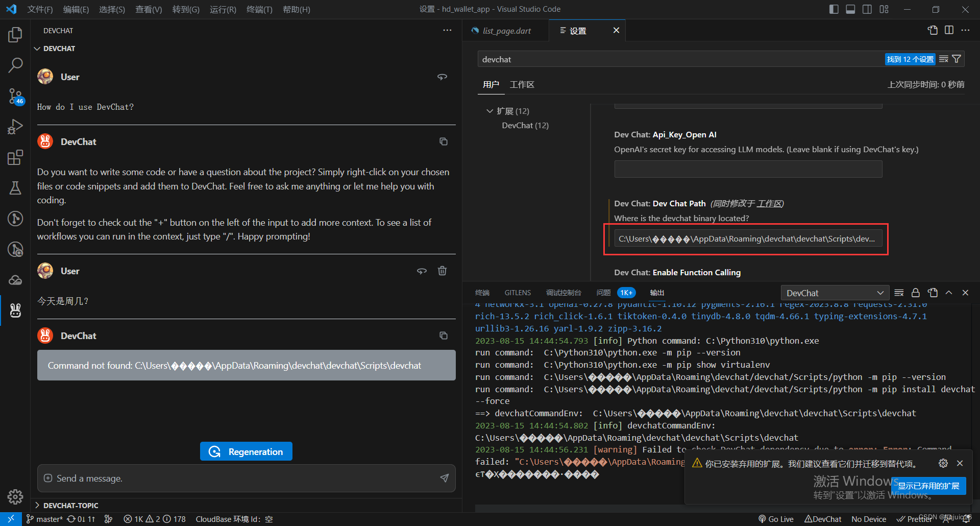Split the editor to the right
This screenshot has height=526, width=980.
tap(949, 30)
